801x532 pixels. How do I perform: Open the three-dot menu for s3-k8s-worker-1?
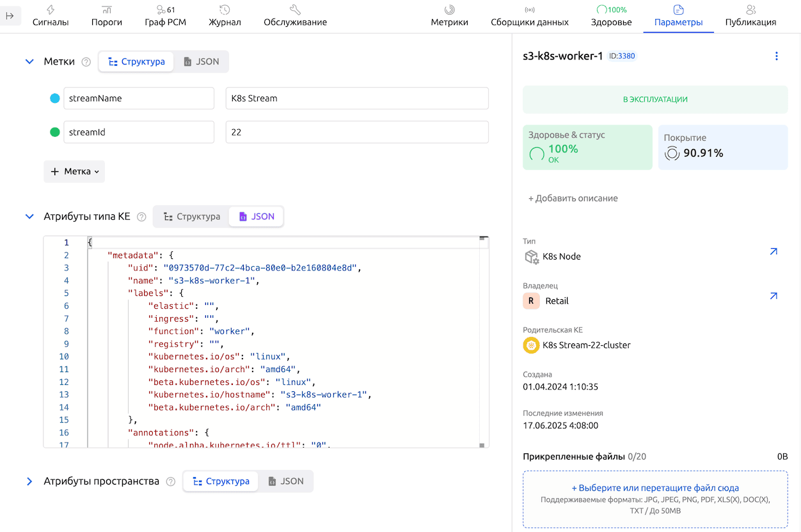coord(777,56)
